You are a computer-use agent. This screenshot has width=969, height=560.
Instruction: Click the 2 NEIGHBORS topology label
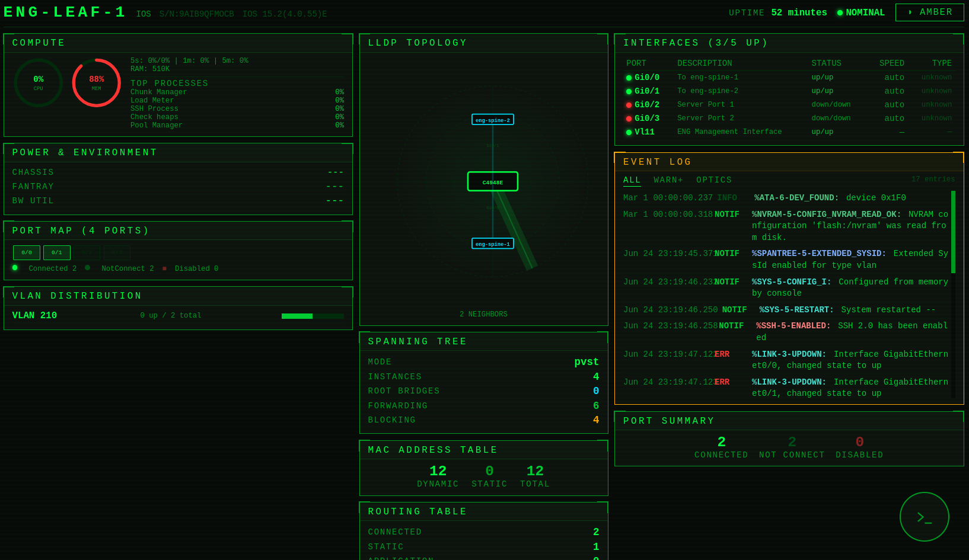pos(483,315)
